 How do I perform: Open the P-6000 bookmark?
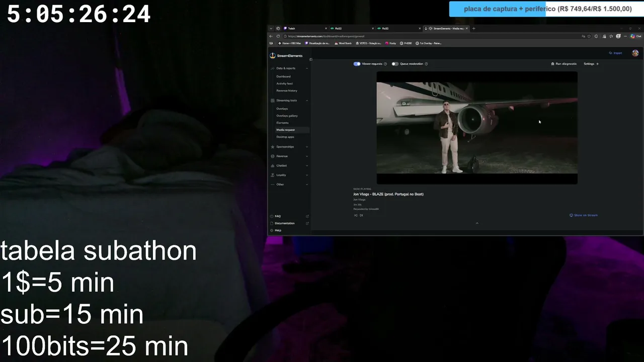pos(406,43)
